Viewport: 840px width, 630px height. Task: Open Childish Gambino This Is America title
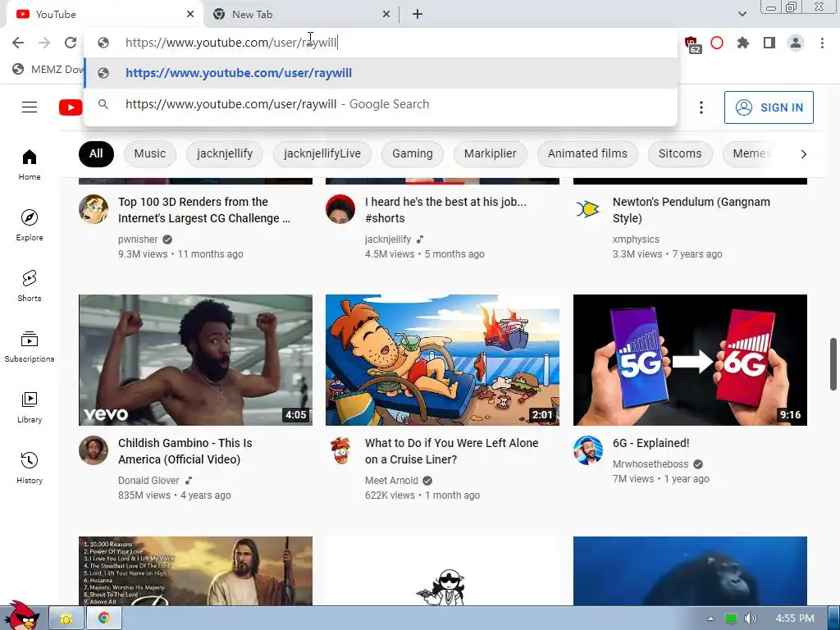click(185, 451)
